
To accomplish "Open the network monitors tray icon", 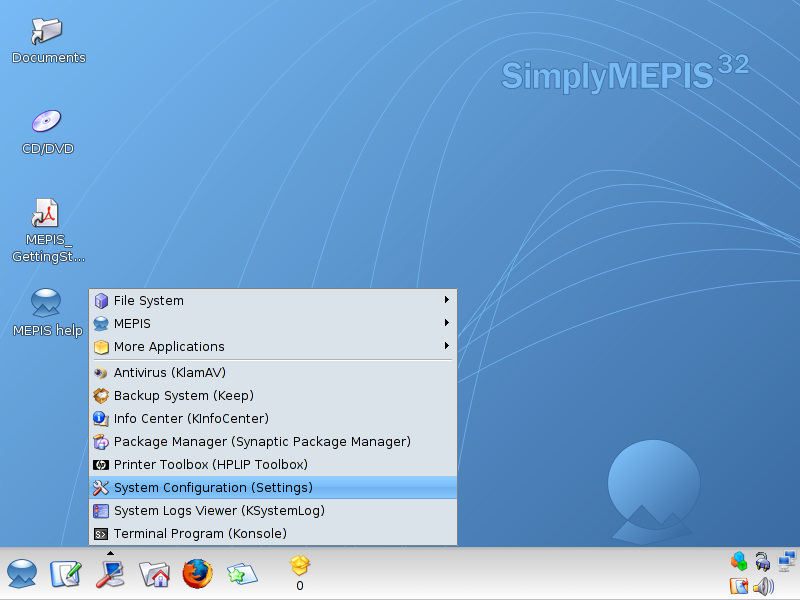I will click(x=788, y=561).
